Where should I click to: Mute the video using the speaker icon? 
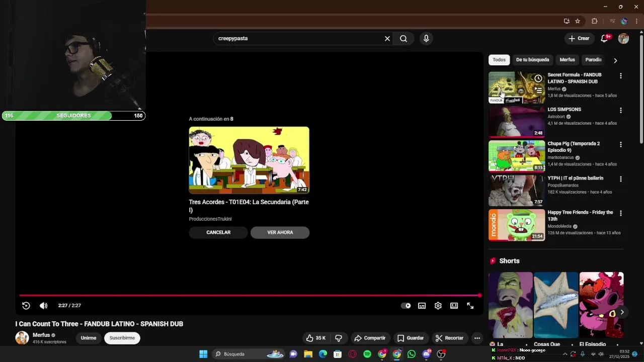point(44,306)
